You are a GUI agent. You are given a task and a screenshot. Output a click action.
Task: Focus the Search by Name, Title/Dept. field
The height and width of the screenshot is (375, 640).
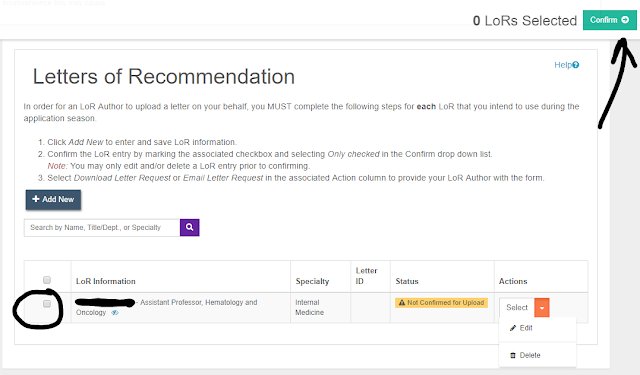pos(102,228)
